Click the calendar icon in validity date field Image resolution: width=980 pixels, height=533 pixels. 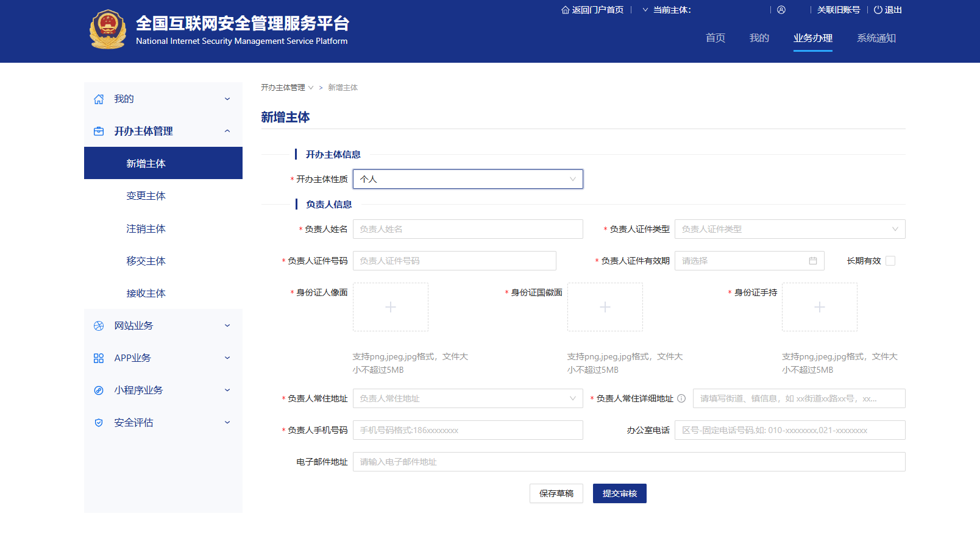[x=812, y=261]
